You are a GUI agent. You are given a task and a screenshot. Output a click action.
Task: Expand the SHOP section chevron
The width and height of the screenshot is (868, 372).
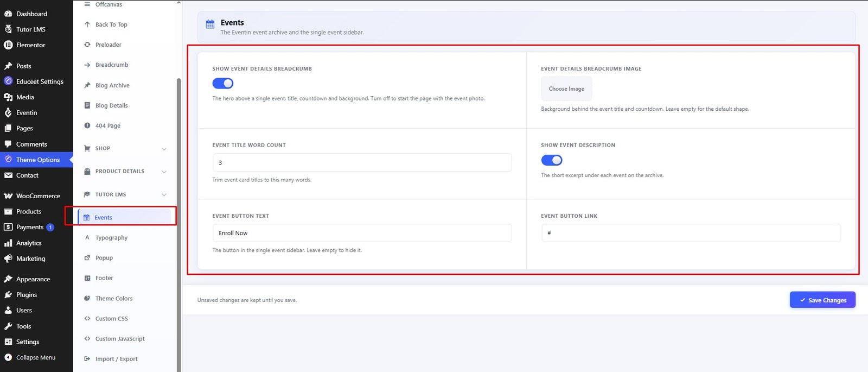pos(164,149)
